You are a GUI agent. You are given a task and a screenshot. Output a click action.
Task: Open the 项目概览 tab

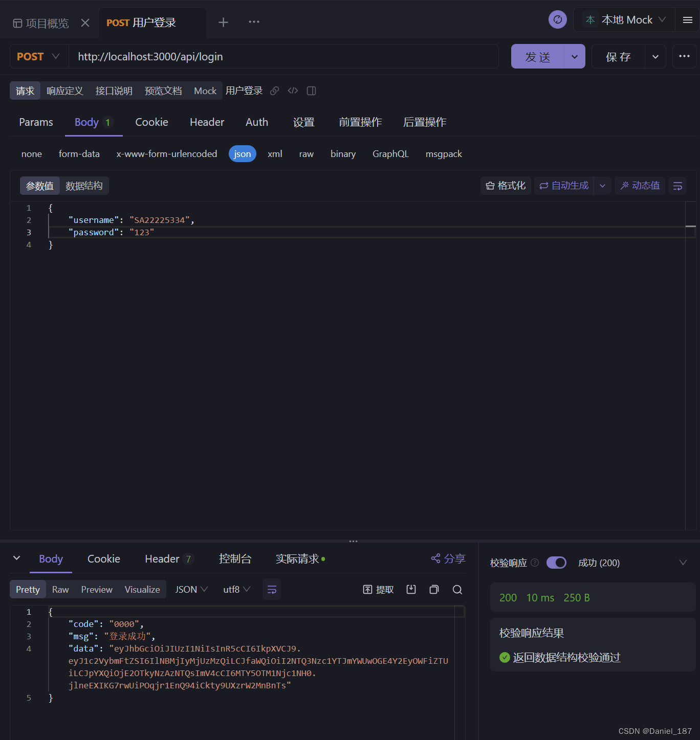pos(41,23)
